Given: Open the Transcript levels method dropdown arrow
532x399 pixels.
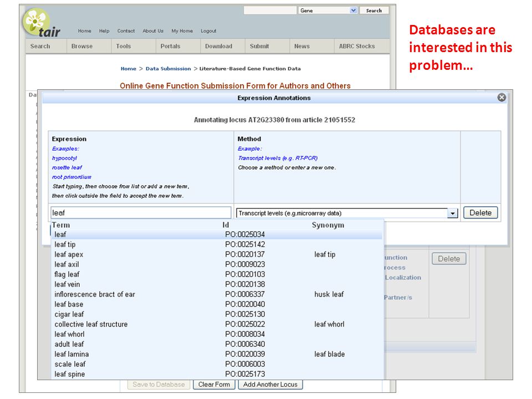Looking at the screenshot, I should pyautogui.click(x=452, y=213).
